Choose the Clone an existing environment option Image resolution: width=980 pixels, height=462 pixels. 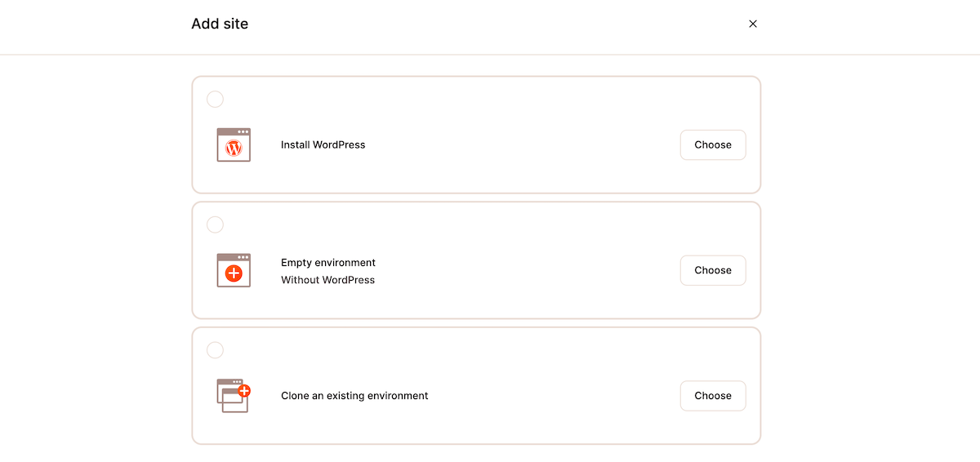click(x=713, y=396)
